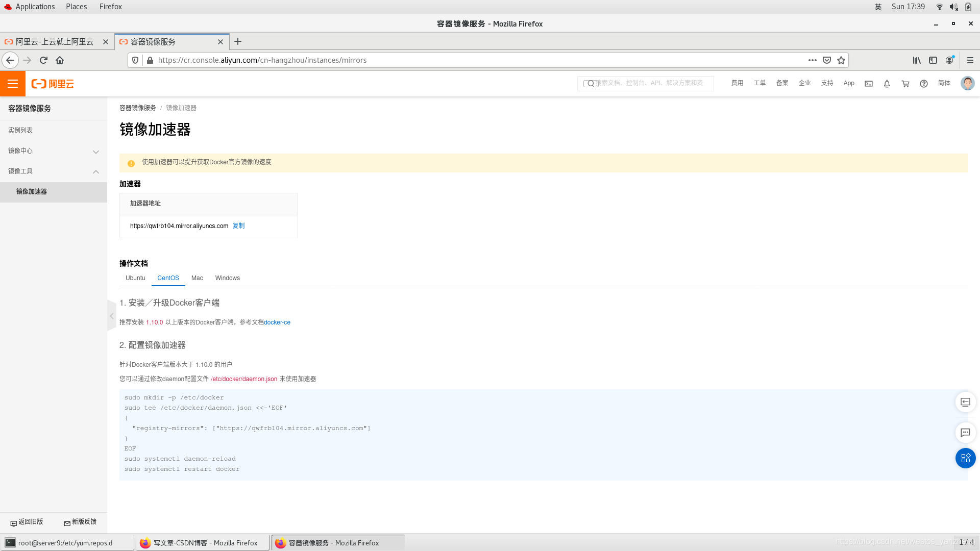Open the docker-ce documentation link
The width and height of the screenshot is (980, 551).
277,322
